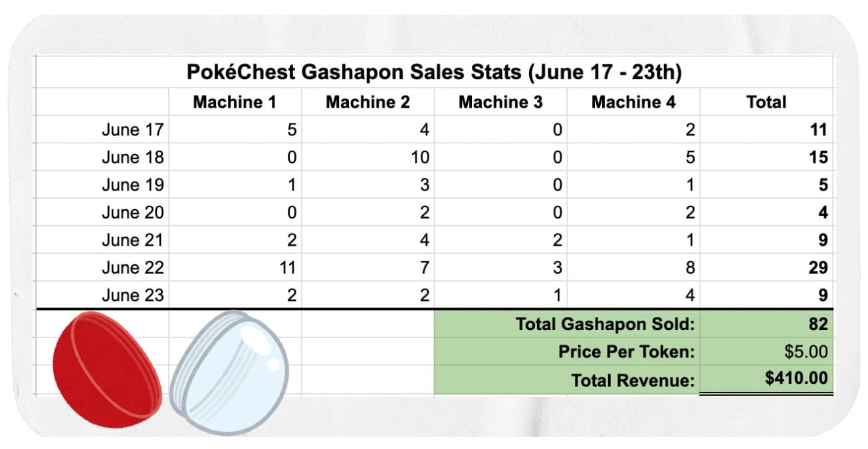Select the Machine 4 column header
This screenshot has width=868, height=449.
(x=633, y=102)
